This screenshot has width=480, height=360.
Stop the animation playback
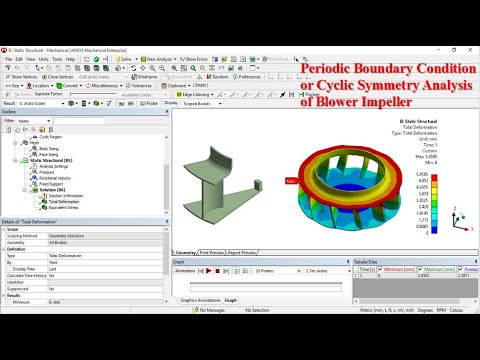(217, 271)
